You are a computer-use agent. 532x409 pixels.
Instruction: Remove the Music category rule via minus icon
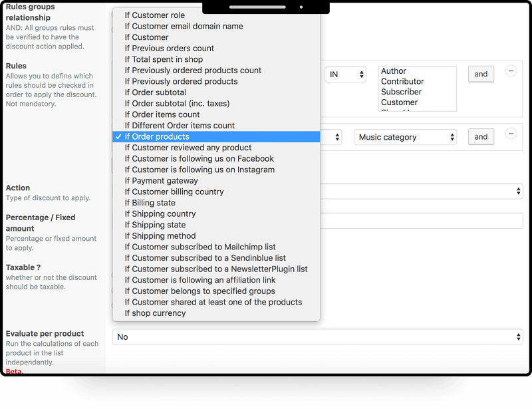pyautogui.click(x=511, y=133)
